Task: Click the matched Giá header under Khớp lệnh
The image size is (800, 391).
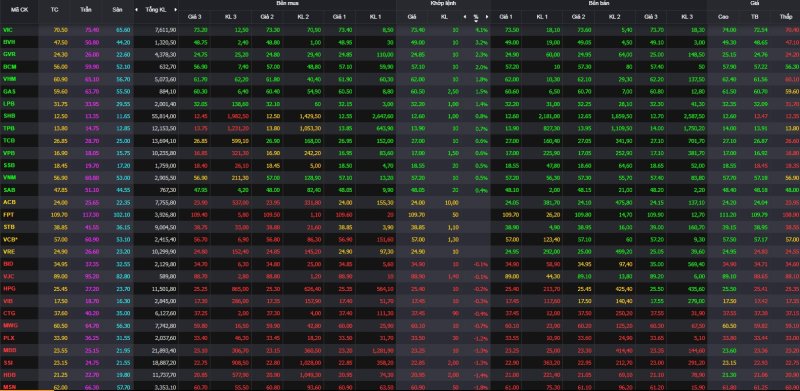Action: [412, 16]
